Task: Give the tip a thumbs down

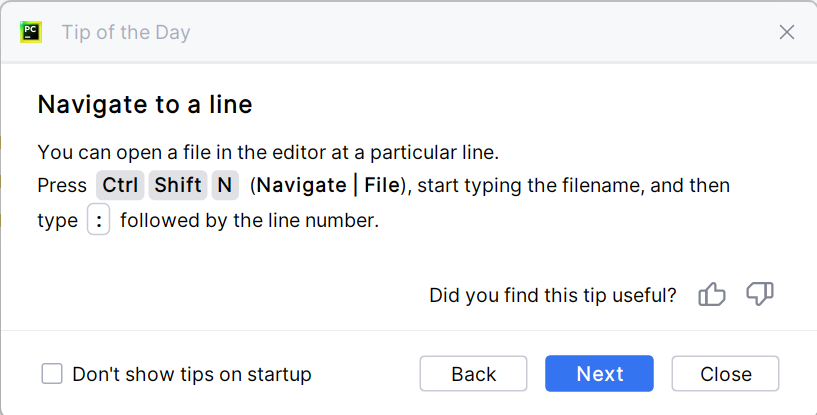Action: [760, 295]
